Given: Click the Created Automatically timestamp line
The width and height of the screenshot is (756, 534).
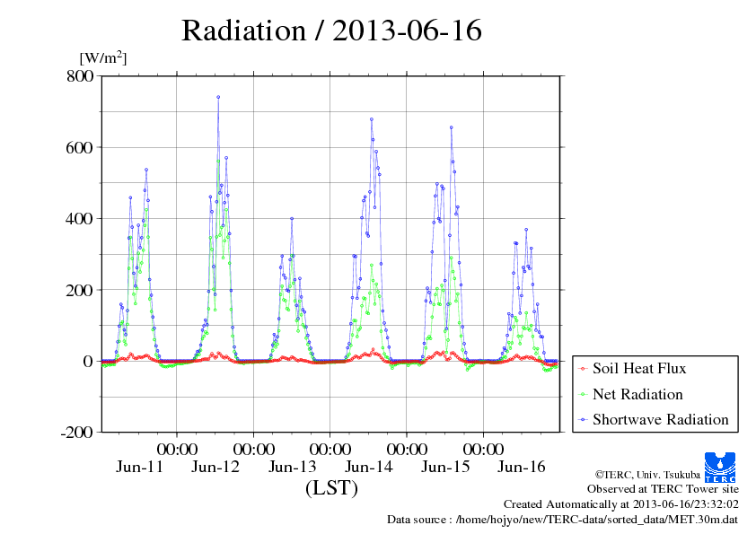Looking at the screenshot, I should 620,504.
